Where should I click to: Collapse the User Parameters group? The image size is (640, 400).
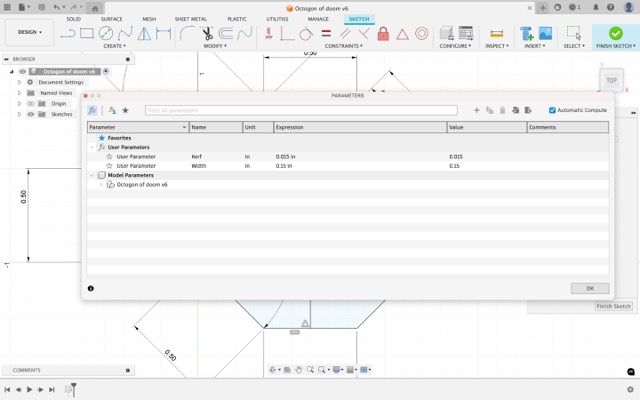click(x=92, y=147)
